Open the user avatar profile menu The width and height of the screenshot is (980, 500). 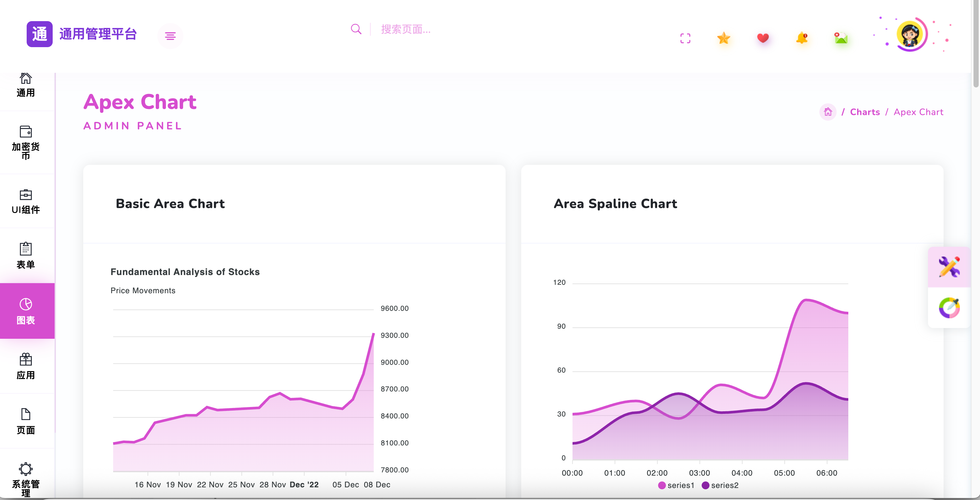(910, 35)
